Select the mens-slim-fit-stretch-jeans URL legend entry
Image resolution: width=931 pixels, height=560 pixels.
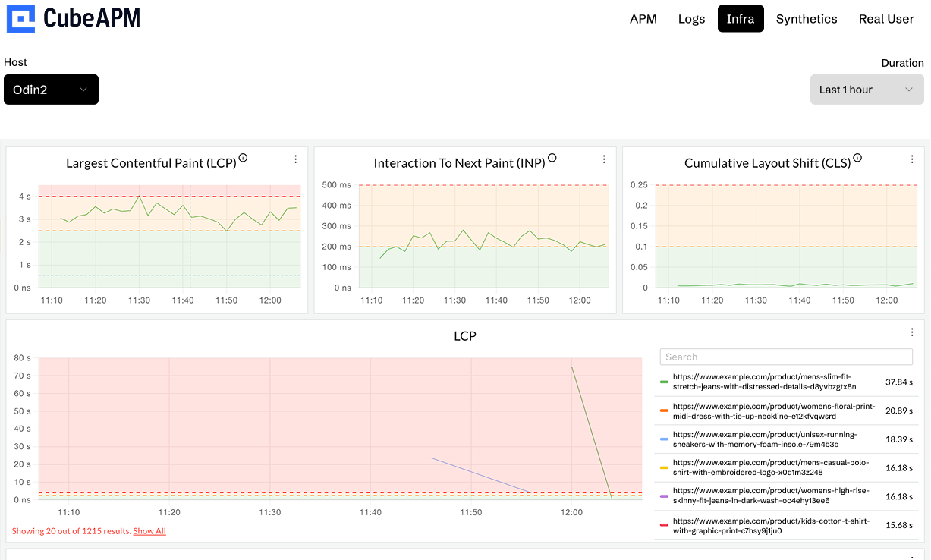[764, 382]
